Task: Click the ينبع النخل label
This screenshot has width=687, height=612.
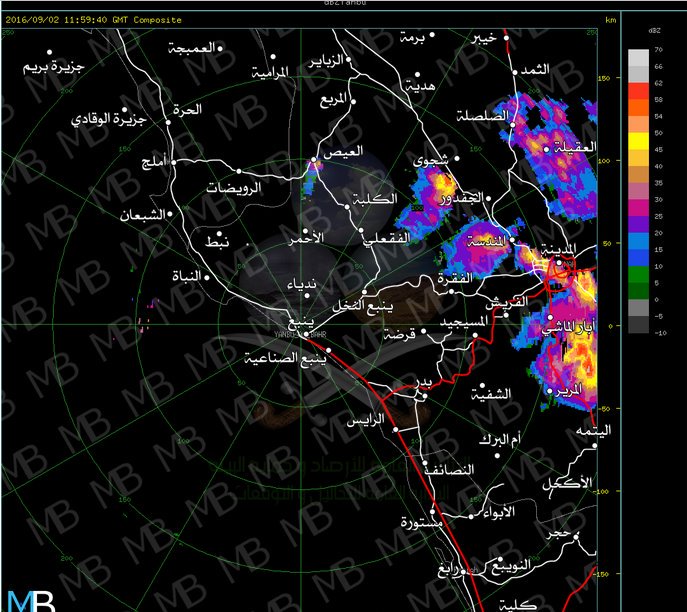Action: pos(362,306)
